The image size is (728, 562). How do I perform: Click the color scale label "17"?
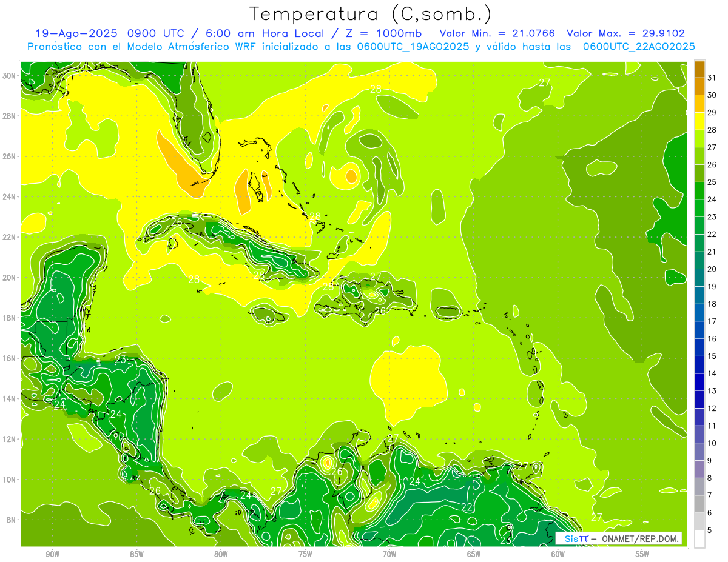point(712,321)
